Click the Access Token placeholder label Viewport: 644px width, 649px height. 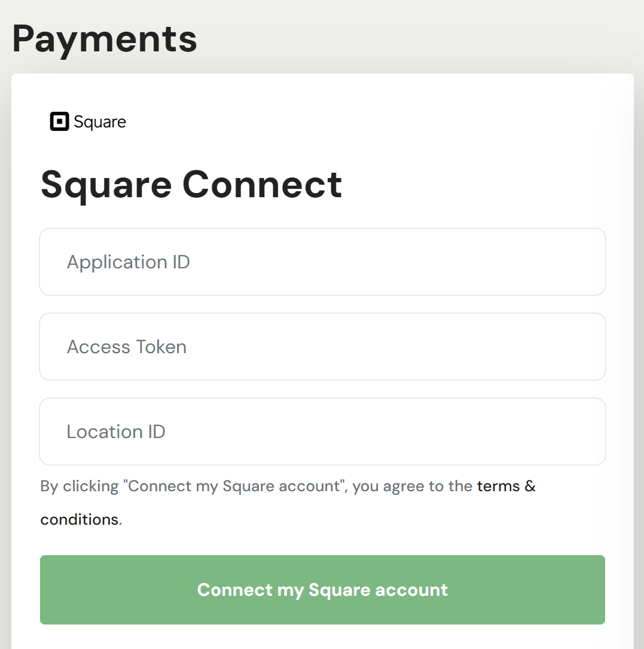127,347
